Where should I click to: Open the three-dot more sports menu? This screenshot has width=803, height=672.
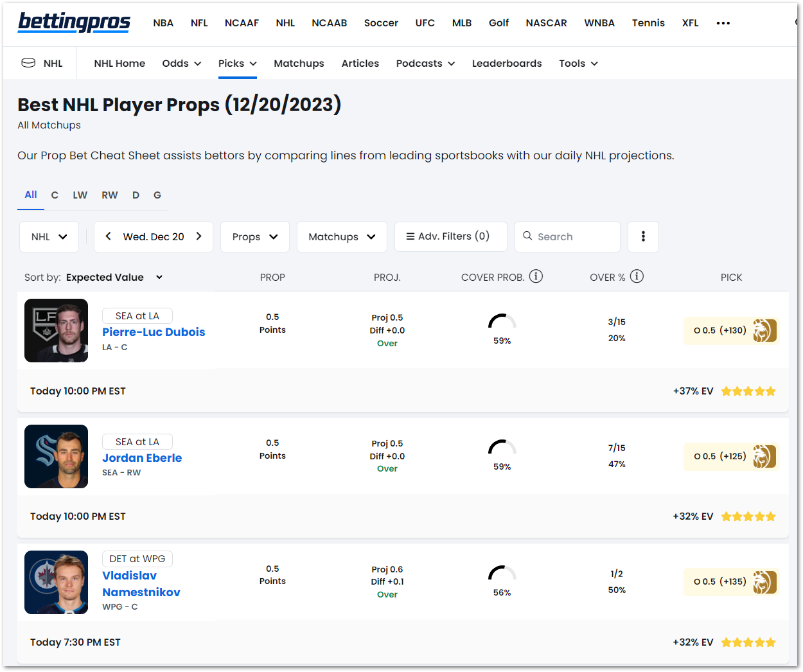723,23
